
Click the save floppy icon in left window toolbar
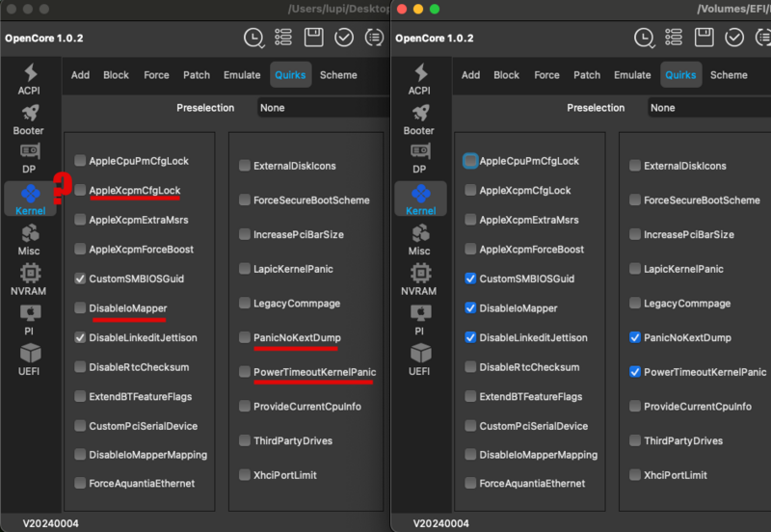coord(314,38)
